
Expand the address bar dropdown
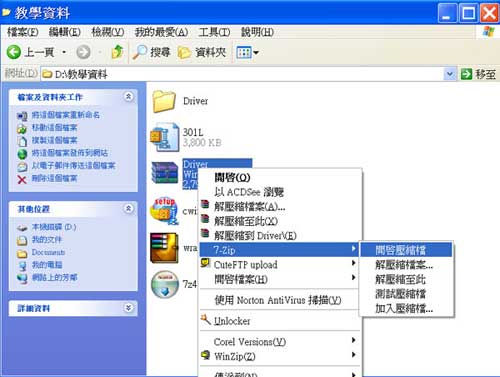(450, 74)
